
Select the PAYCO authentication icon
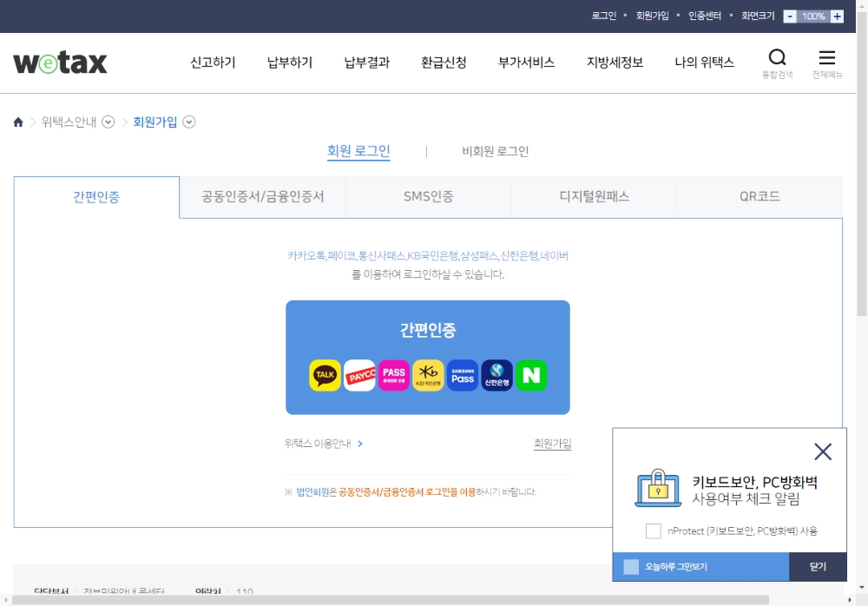coord(359,376)
